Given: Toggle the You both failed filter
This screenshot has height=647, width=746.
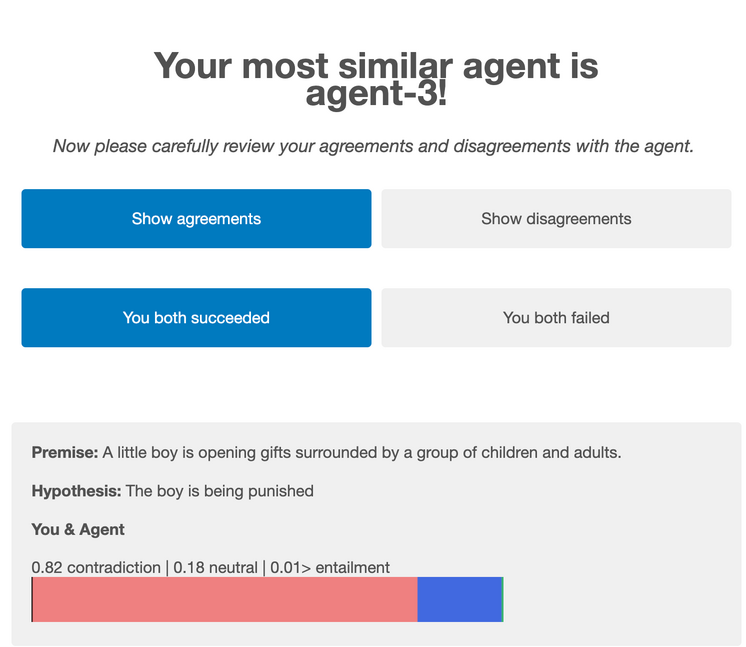Looking at the screenshot, I should 556,317.
